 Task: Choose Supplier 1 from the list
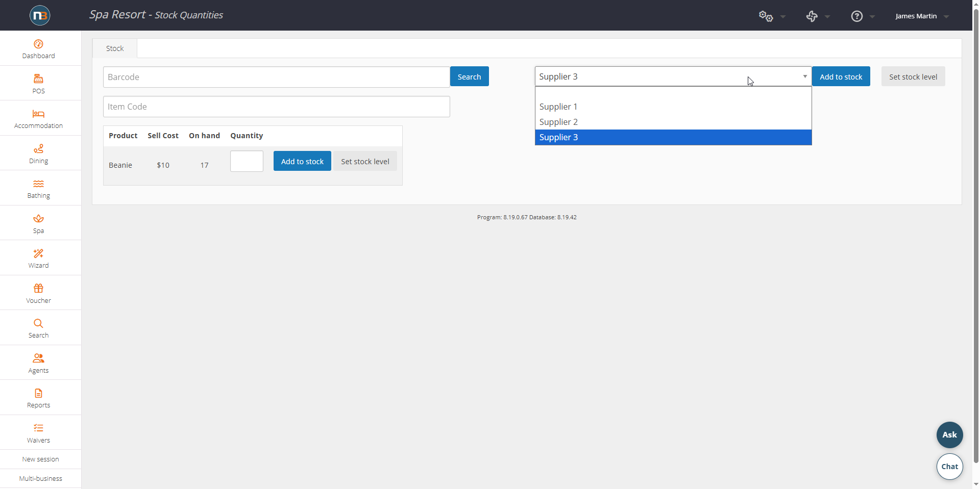coord(673,107)
